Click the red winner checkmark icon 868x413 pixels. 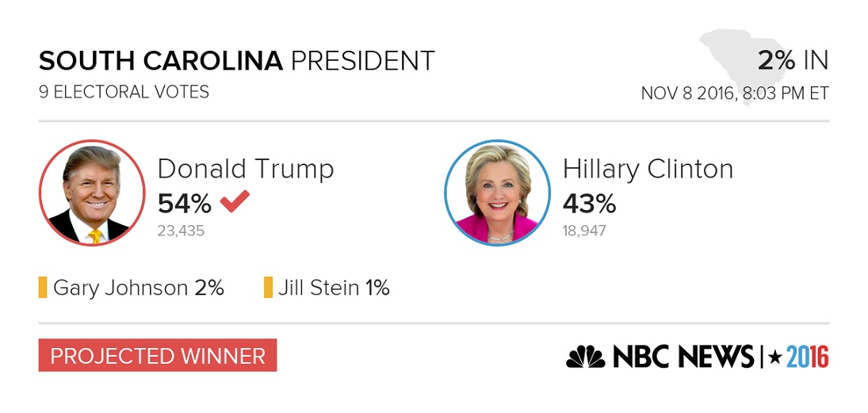(x=235, y=201)
